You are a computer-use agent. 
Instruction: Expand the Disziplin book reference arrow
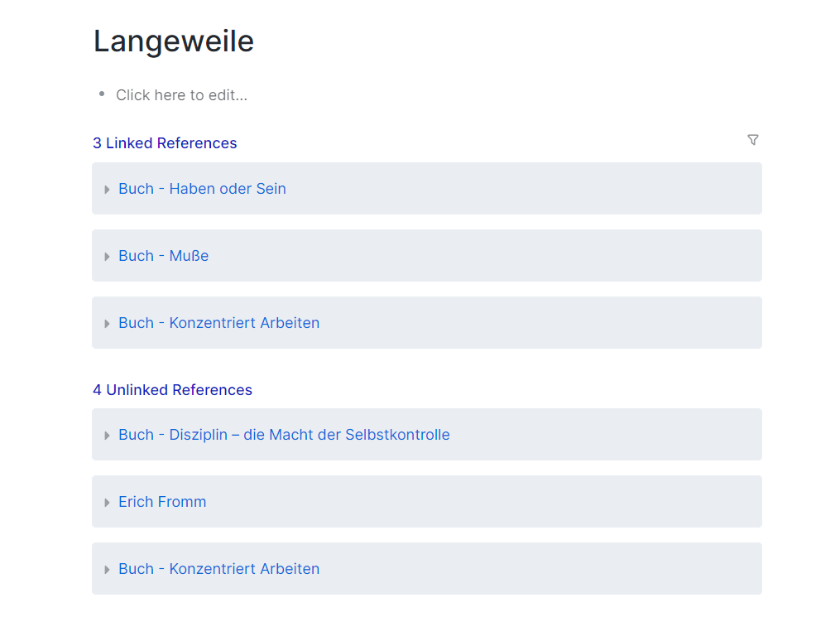click(108, 436)
